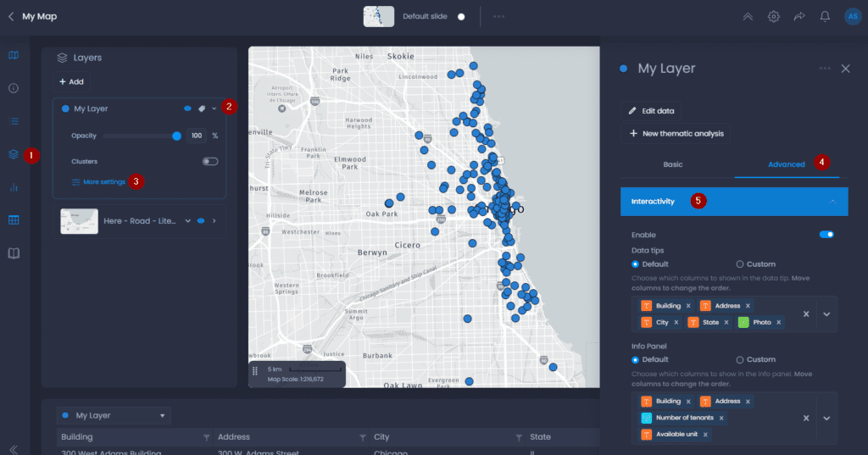This screenshot has width=868, height=455.
Task: Open notifications bell icon
Action: 825,17
